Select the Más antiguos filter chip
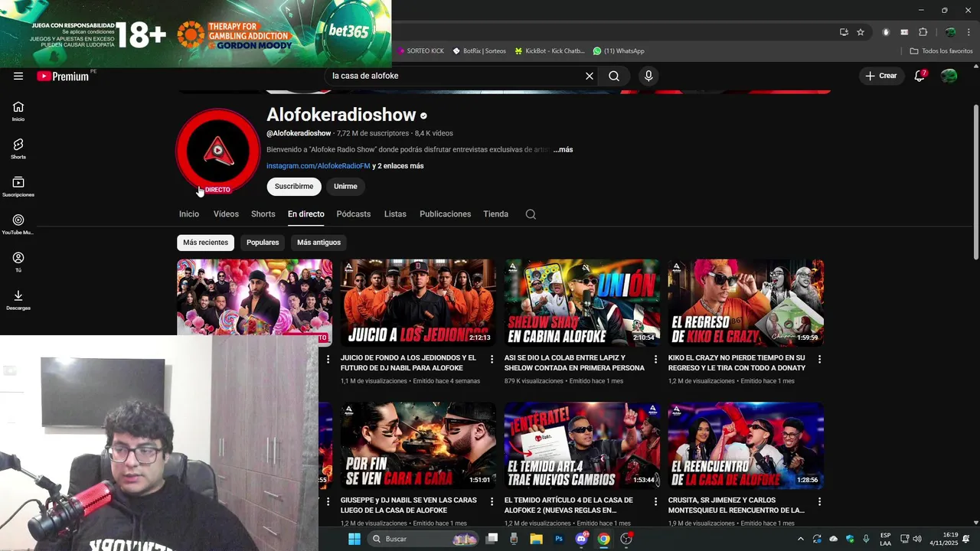 [318, 243]
